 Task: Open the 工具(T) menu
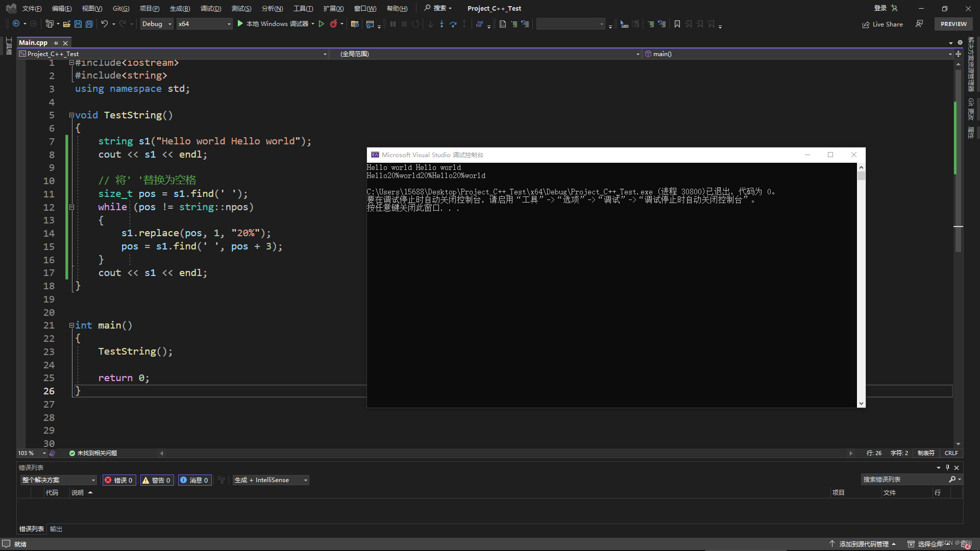click(x=303, y=9)
